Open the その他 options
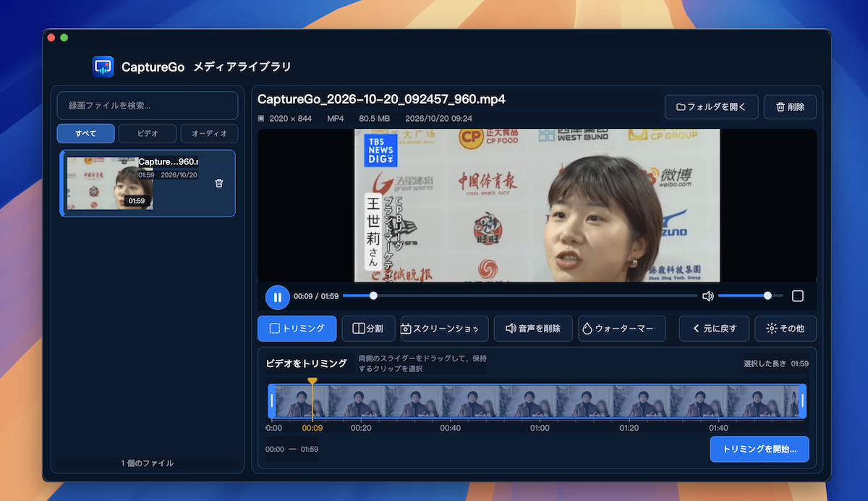 coord(786,328)
